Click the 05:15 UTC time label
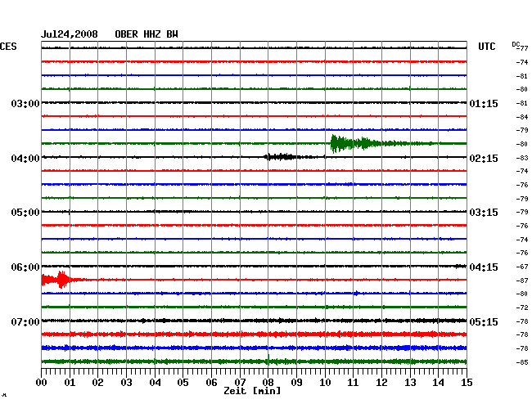 484,321
